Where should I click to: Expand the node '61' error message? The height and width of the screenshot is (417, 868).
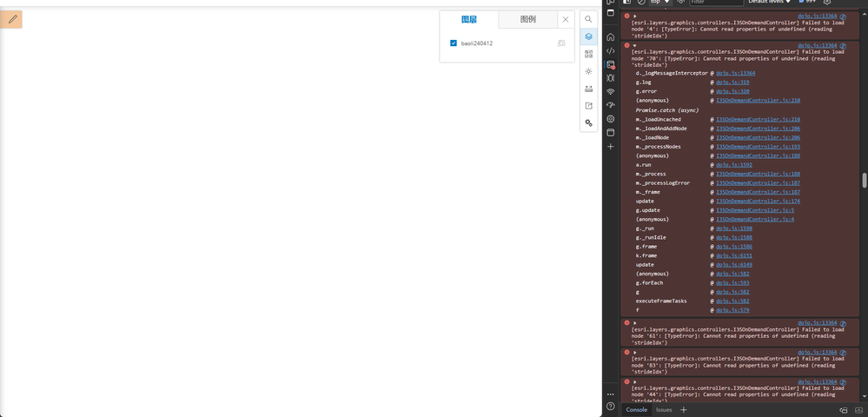pos(635,323)
